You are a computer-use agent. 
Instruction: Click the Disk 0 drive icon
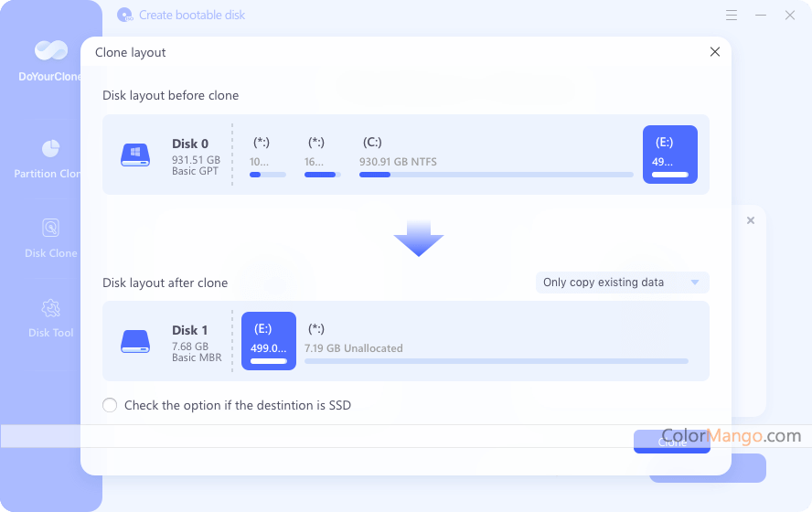click(135, 155)
